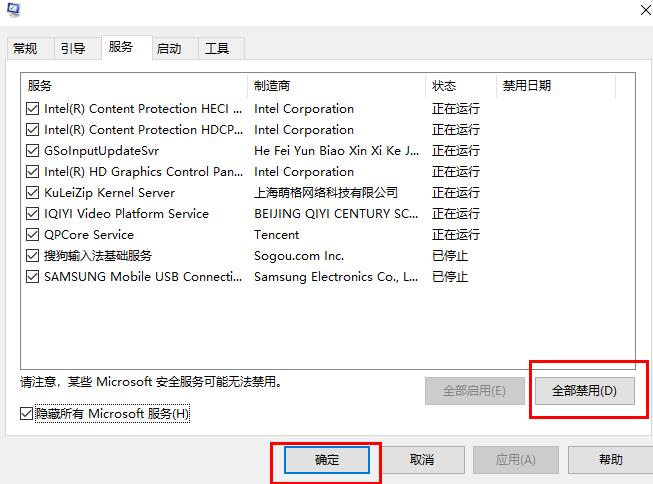Open help with the 帮助 button

pos(610,460)
